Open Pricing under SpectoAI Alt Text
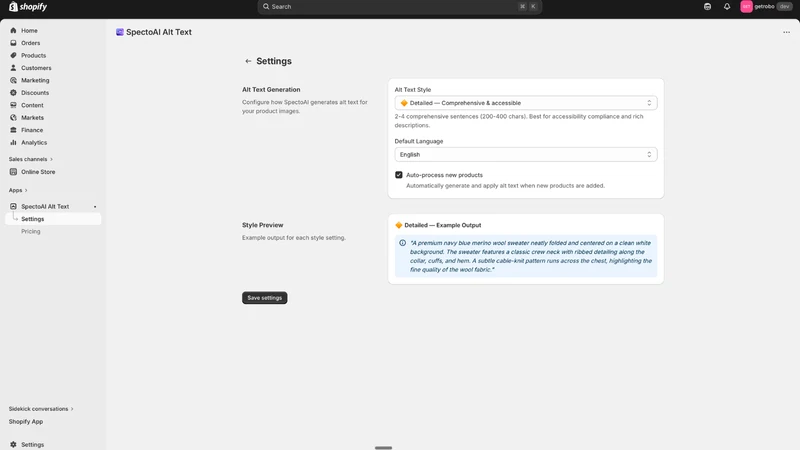This screenshot has width=800, height=450. point(31,231)
